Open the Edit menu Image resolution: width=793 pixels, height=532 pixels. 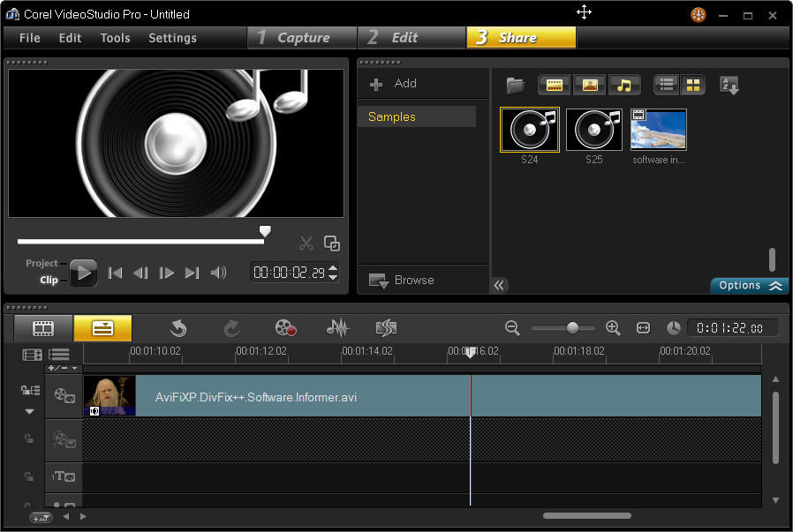coord(70,38)
